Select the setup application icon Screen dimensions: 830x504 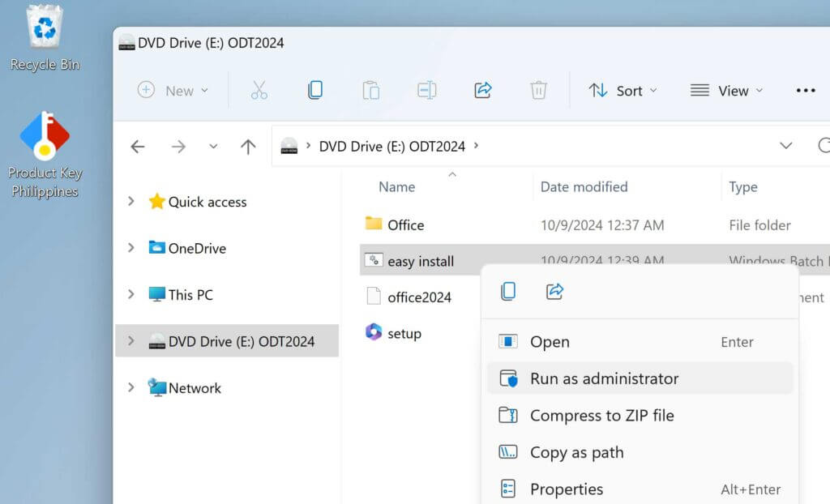coord(374,332)
